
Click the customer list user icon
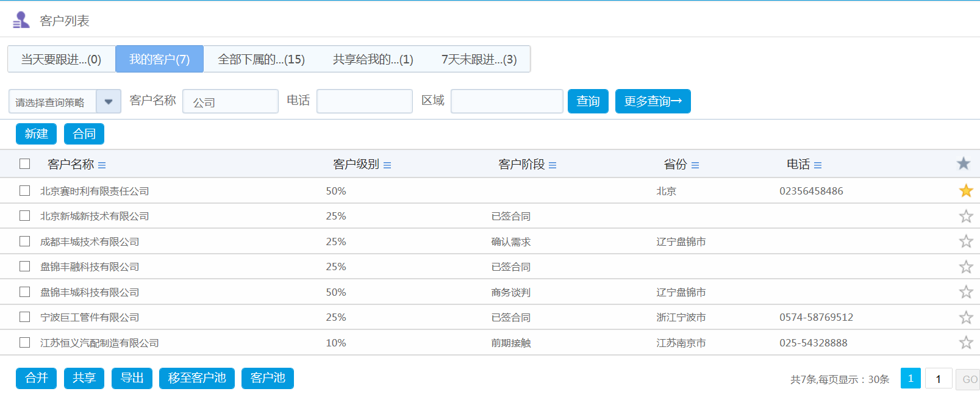coord(21,20)
